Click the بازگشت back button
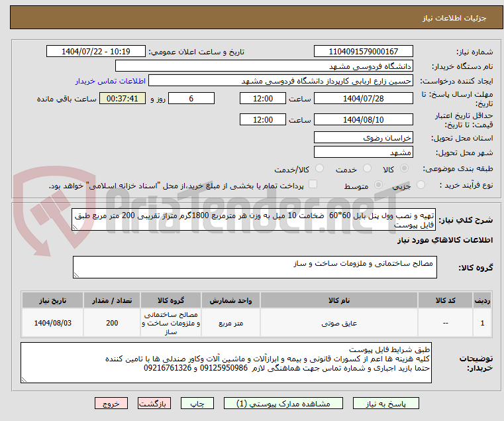504x421 pixels. [x=154, y=404]
